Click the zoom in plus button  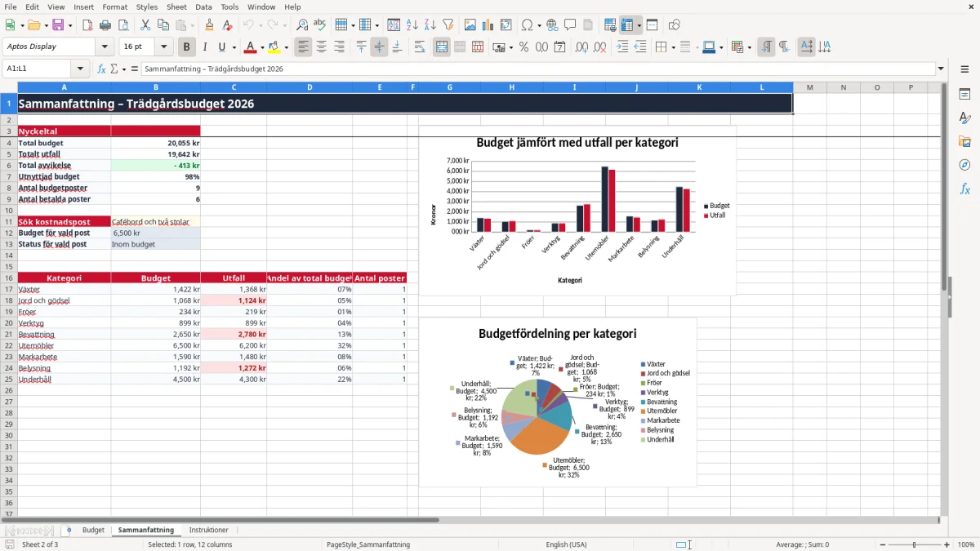click(947, 544)
